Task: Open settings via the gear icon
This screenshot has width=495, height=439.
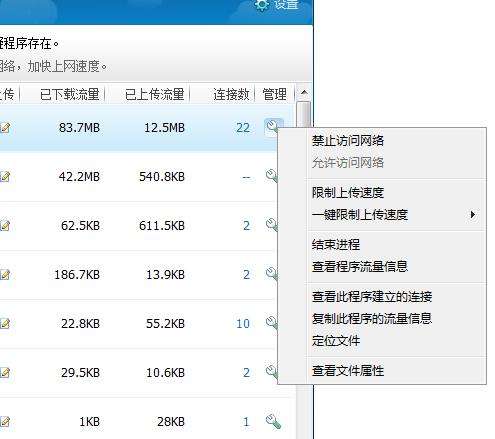Action: pyautogui.click(x=261, y=5)
